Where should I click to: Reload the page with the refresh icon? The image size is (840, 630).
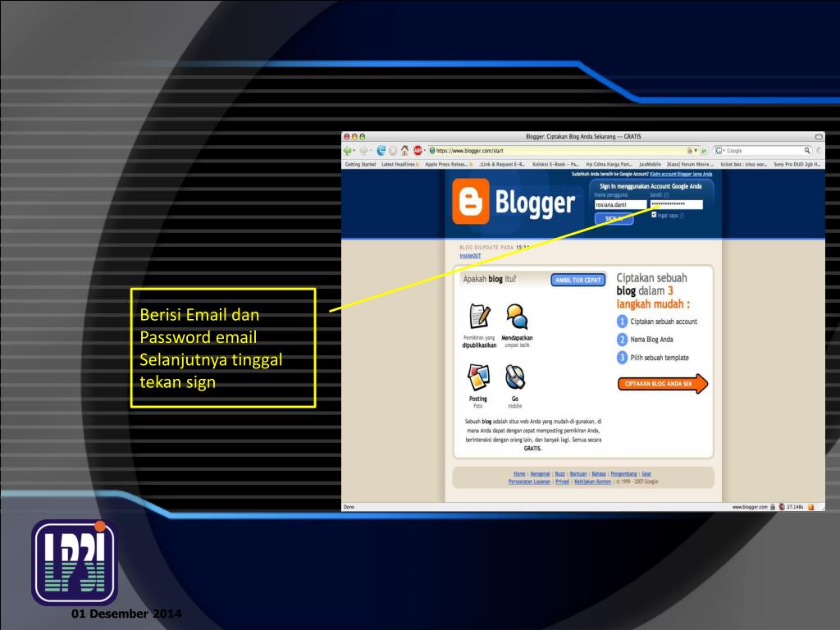(381, 151)
